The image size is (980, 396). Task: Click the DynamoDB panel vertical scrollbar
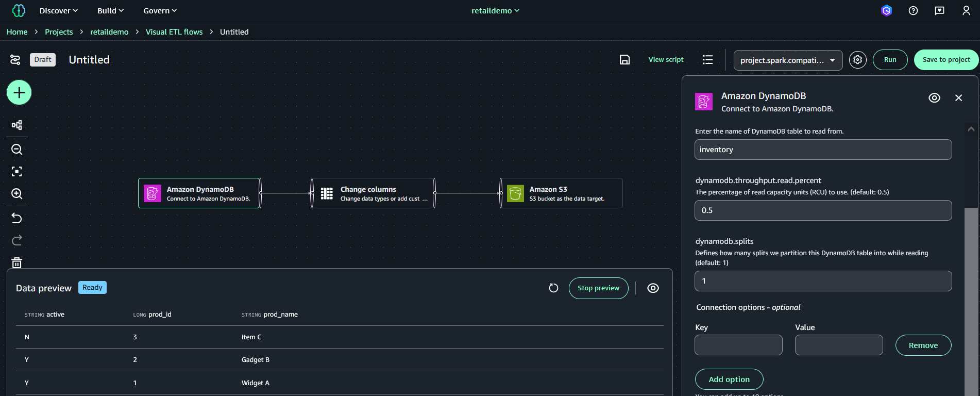(971, 302)
